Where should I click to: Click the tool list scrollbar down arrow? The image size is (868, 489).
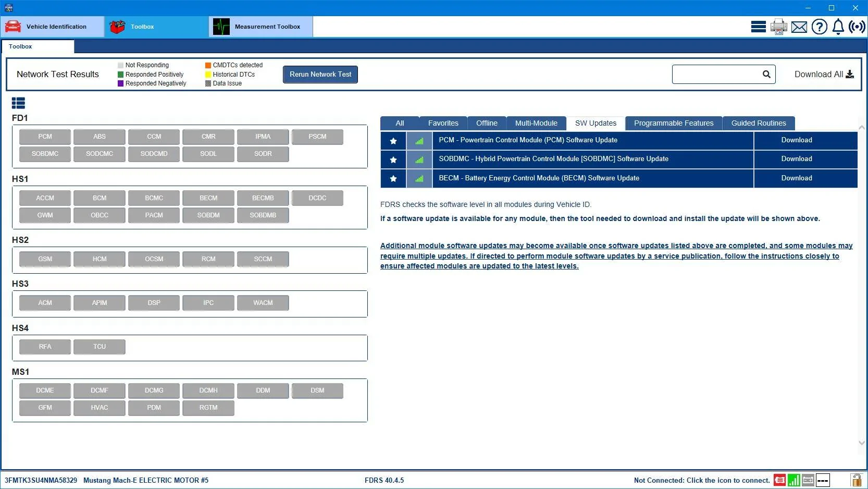pyautogui.click(x=861, y=443)
